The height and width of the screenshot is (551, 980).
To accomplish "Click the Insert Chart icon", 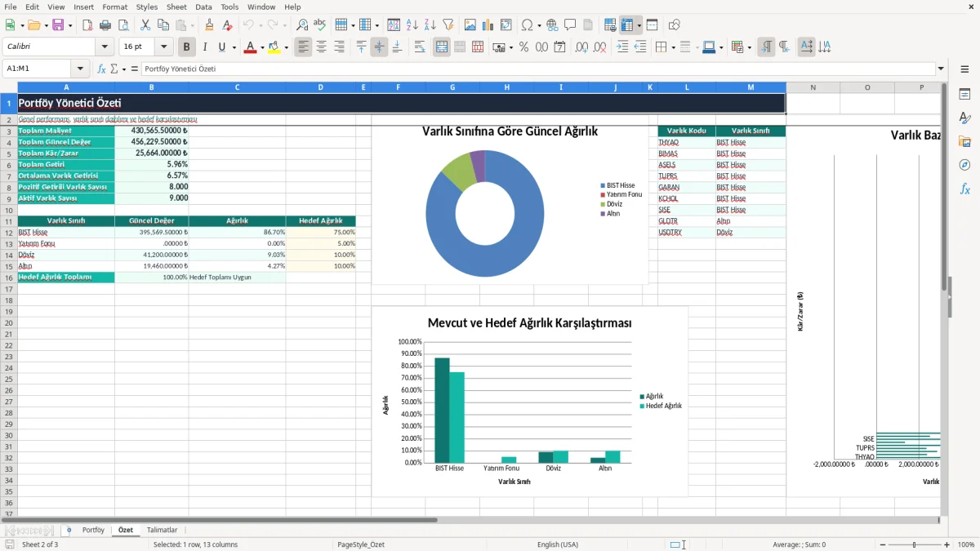I will (x=488, y=25).
